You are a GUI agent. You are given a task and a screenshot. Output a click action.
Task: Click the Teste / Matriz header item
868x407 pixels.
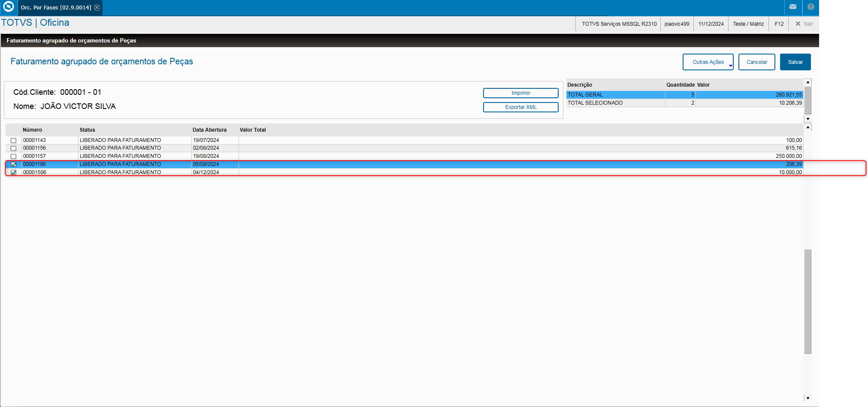coord(748,24)
